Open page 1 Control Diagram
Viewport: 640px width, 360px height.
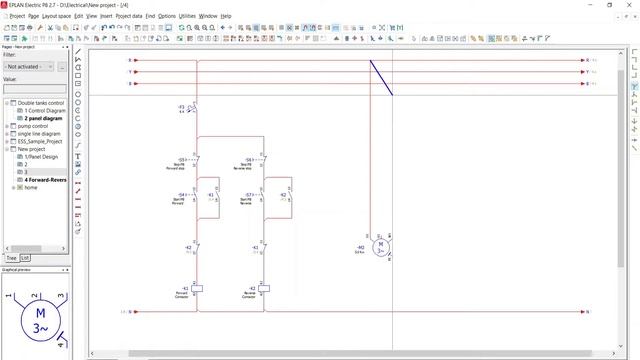[x=45, y=111]
